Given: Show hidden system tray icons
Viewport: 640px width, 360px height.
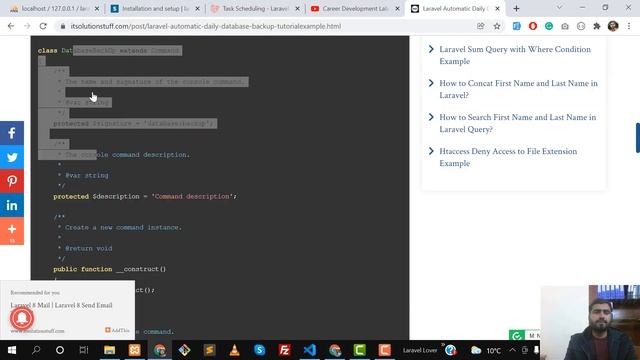Looking at the screenshot, I should 513,350.
